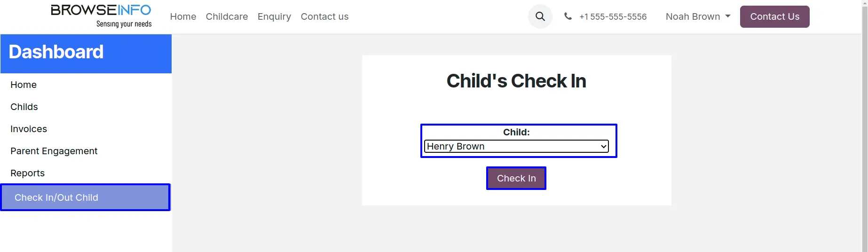Go to Invoices in the sidebar
Viewport: 868px width, 252px height.
point(29,129)
